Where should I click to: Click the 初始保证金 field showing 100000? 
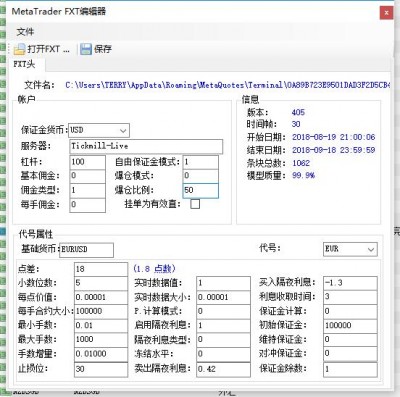pos(350,325)
